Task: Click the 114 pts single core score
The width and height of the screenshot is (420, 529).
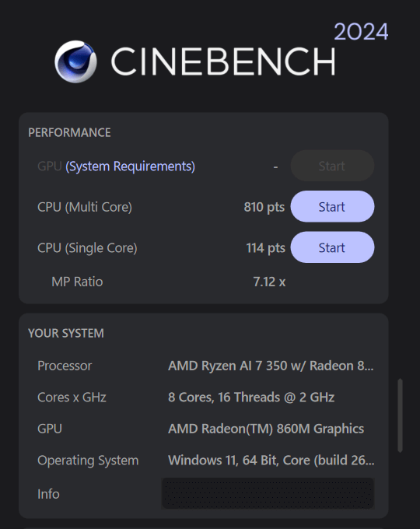Action: (265, 248)
